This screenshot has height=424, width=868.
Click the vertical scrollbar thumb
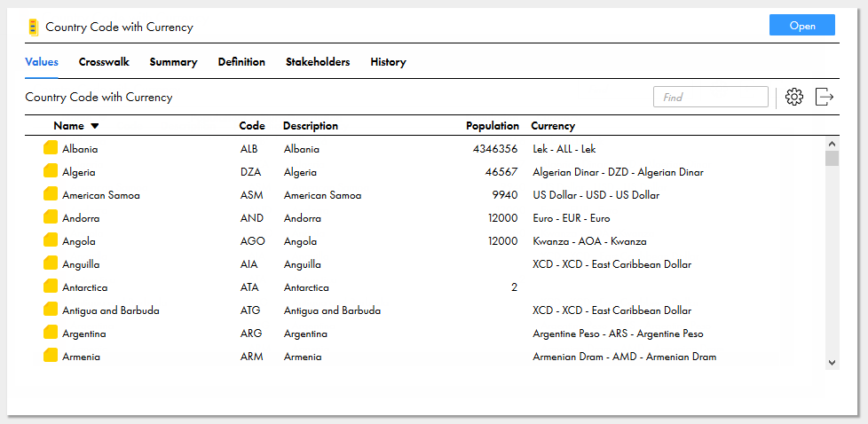(832, 158)
